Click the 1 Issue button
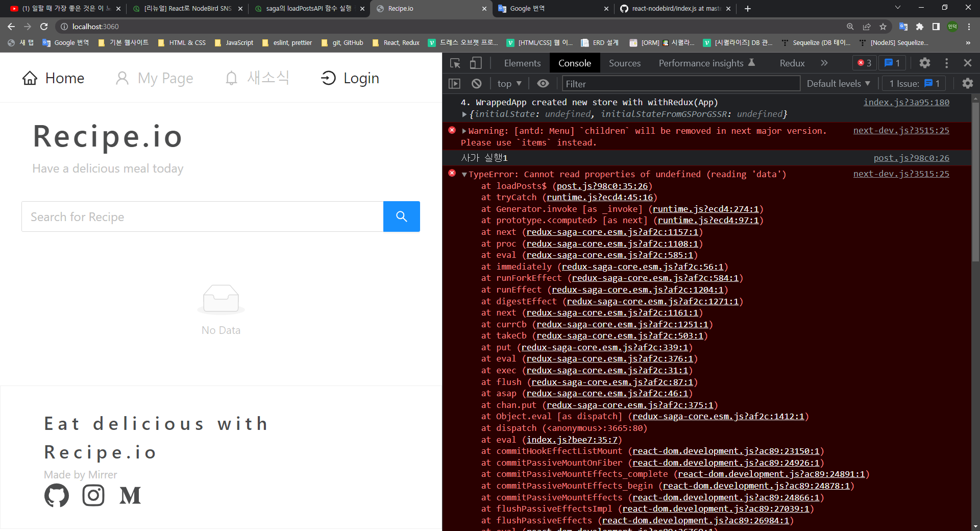 [x=915, y=84]
